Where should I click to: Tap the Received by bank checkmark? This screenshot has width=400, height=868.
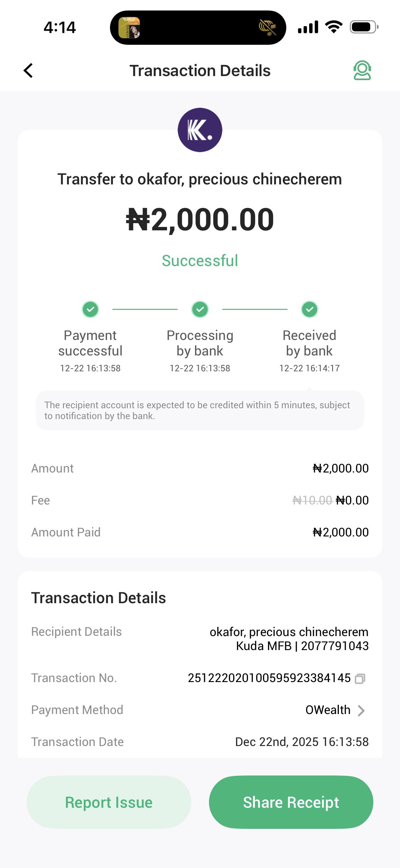309,309
